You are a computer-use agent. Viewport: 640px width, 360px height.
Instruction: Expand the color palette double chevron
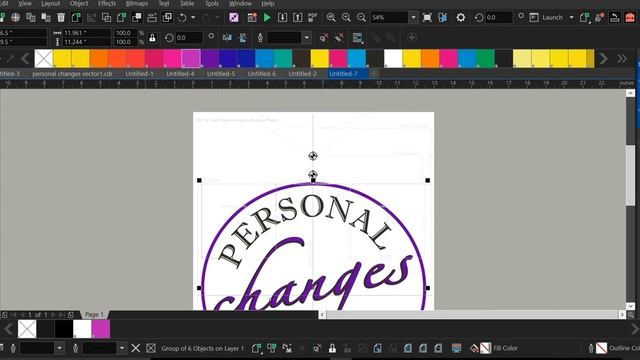622,58
